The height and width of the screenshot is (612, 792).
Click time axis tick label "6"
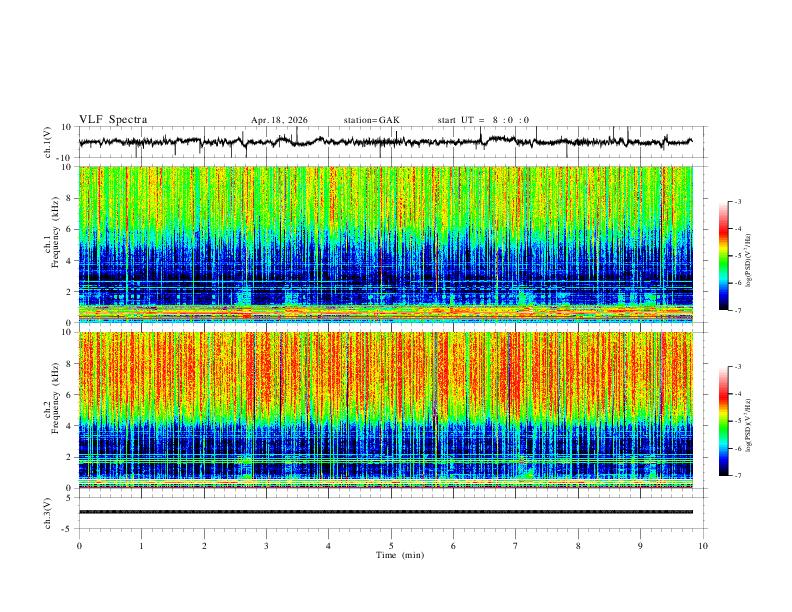[x=453, y=546]
